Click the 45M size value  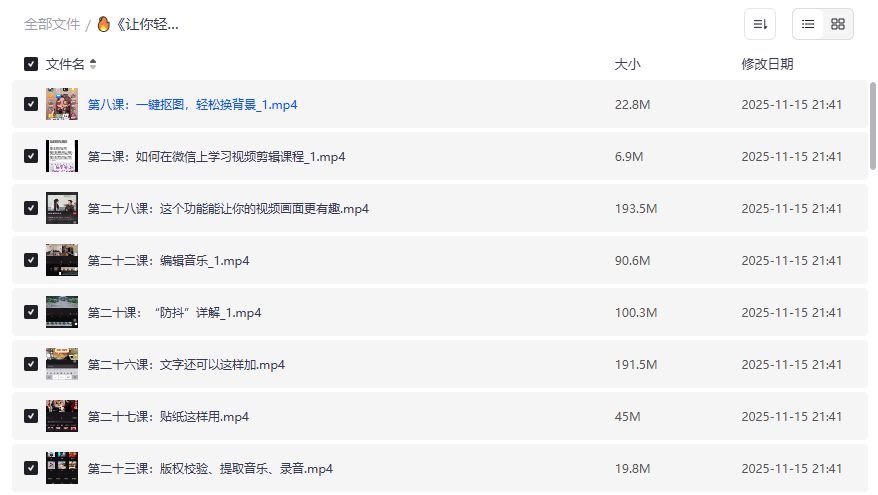point(628,417)
